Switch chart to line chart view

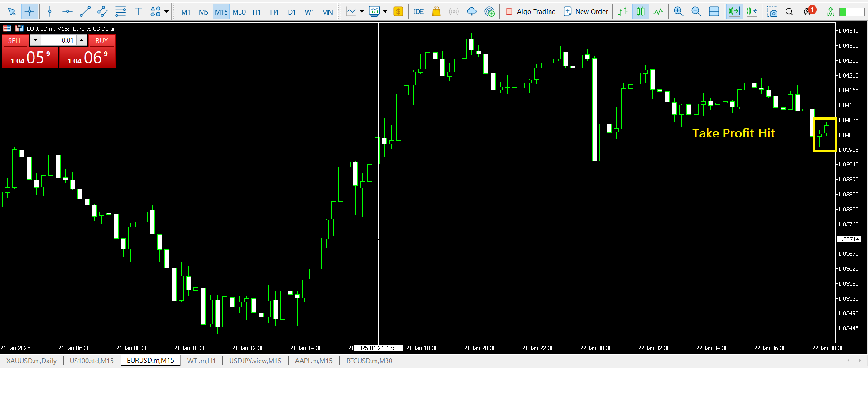click(658, 12)
